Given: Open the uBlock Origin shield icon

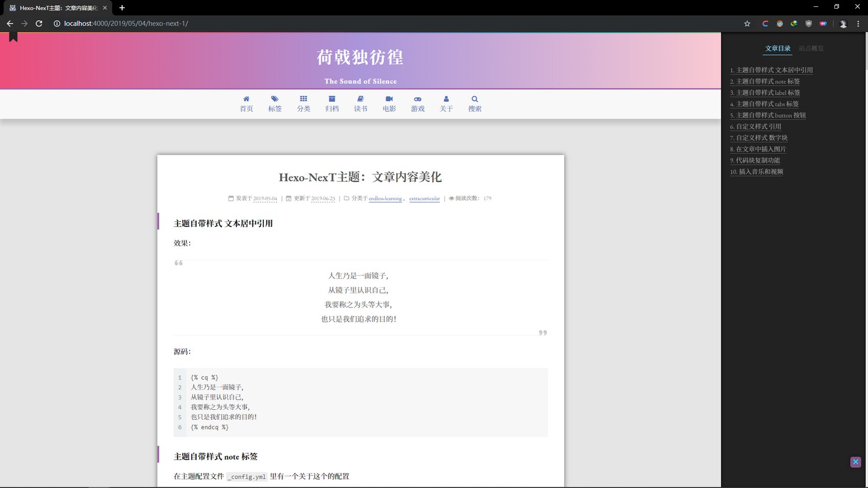Looking at the screenshot, I should click(808, 24).
